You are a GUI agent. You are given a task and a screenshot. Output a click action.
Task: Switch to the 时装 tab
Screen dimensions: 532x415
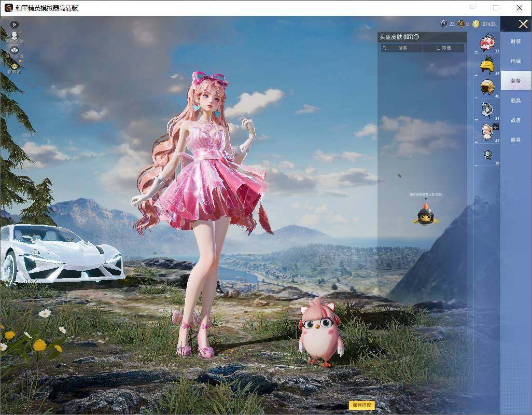[516, 41]
